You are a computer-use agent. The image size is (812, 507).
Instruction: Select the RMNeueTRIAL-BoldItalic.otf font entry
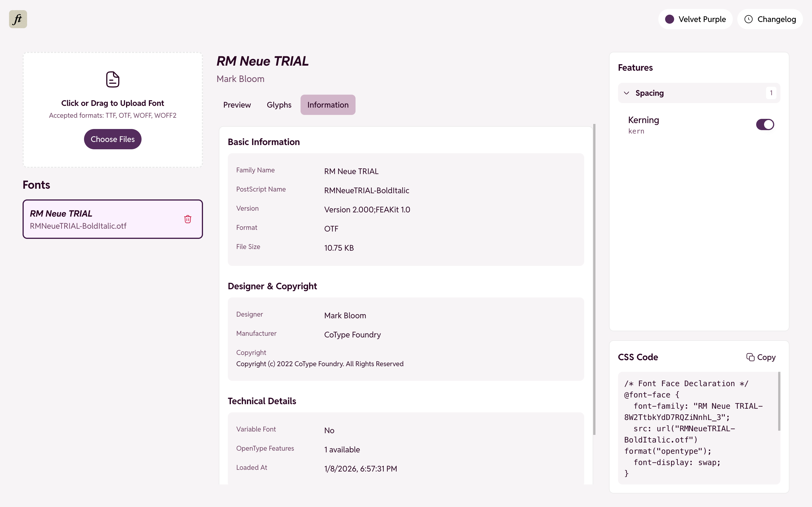click(x=101, y=219)
